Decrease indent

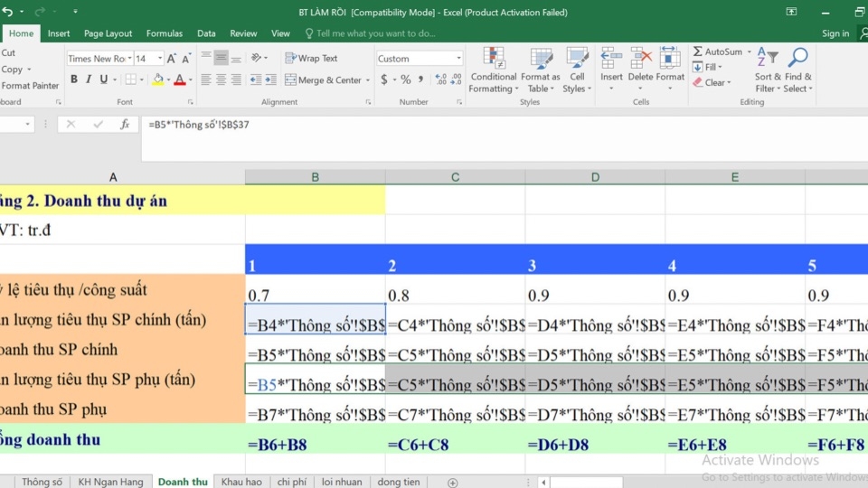(x=255, y=80)
